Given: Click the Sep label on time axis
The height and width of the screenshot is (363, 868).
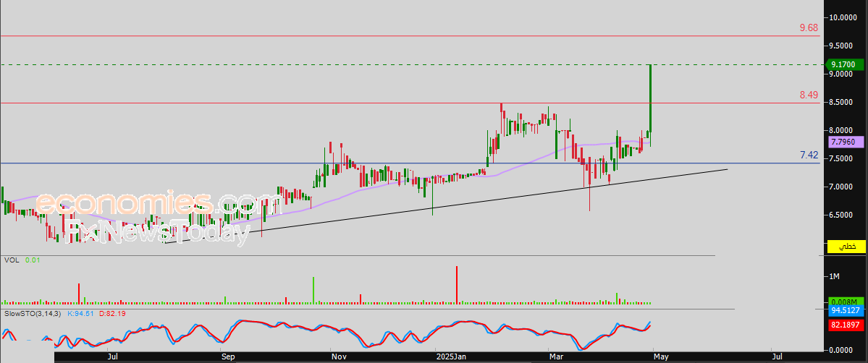Looking at the screenshot, I should pyautogui.click(x=227, y=357).
